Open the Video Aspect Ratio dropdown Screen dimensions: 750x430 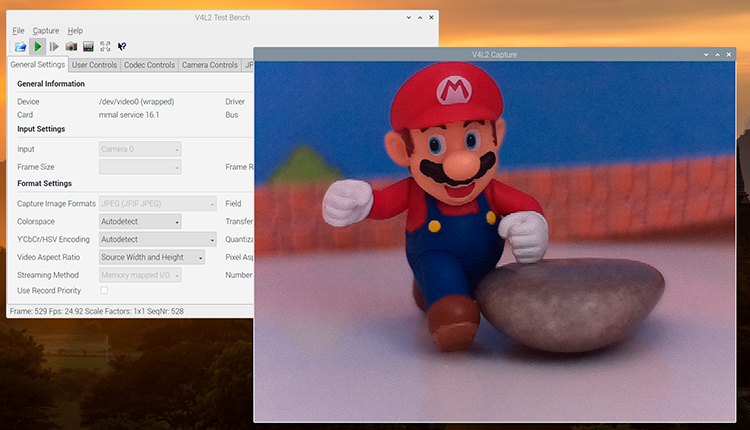tap(152, 257)
